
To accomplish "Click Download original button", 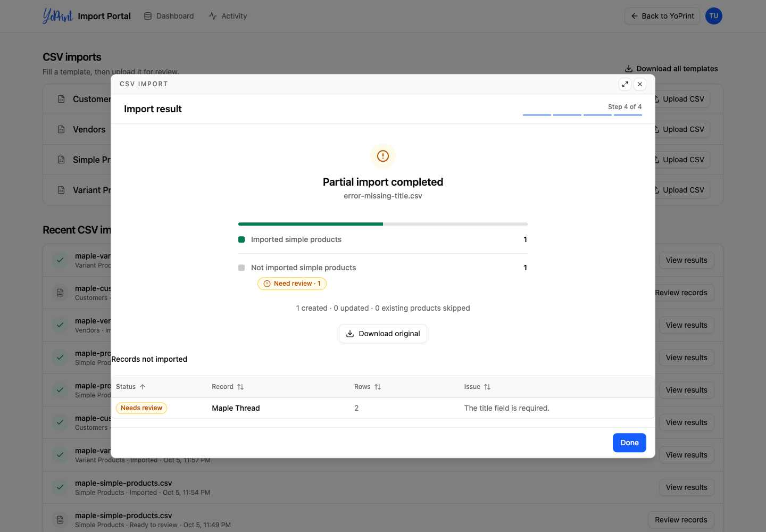I will 383,334.
